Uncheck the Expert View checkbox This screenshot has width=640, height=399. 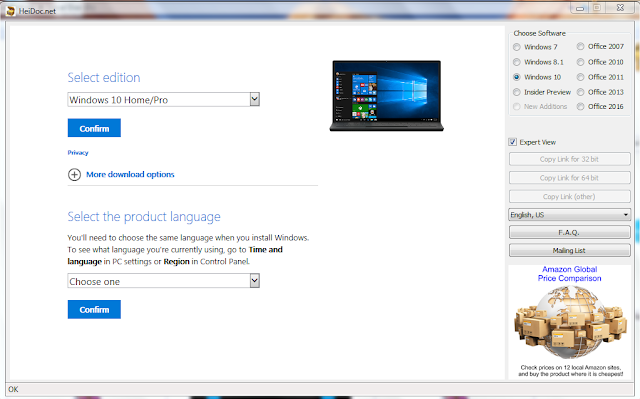(513, 142)
